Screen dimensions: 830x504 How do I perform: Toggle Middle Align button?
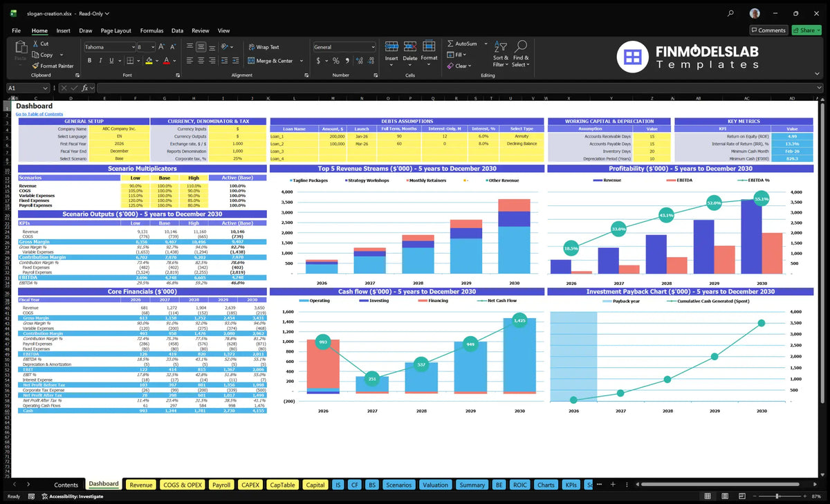click(x=201, y=47)
